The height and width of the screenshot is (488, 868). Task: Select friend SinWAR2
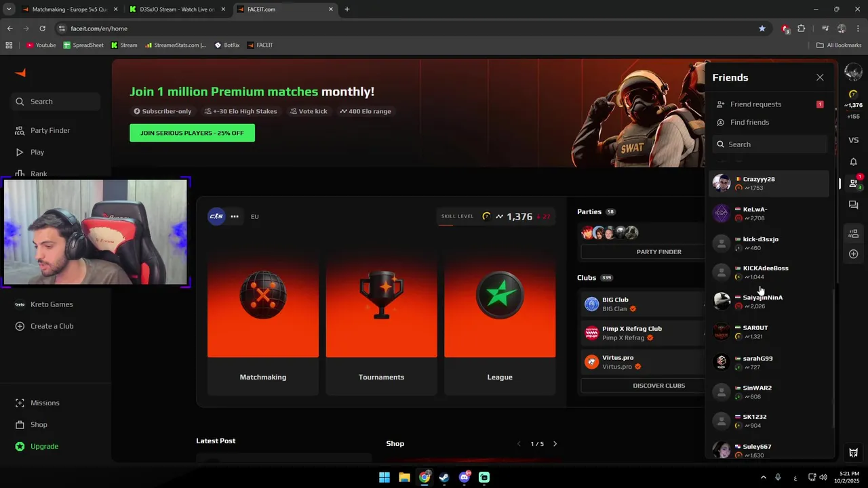coord(769,392)
